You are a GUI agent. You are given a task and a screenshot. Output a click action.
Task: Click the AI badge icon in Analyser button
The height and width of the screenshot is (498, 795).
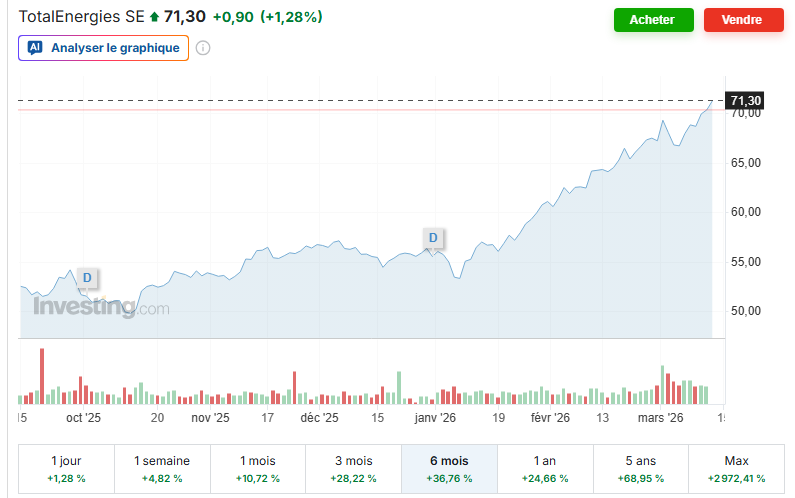[x=35, y=48]
